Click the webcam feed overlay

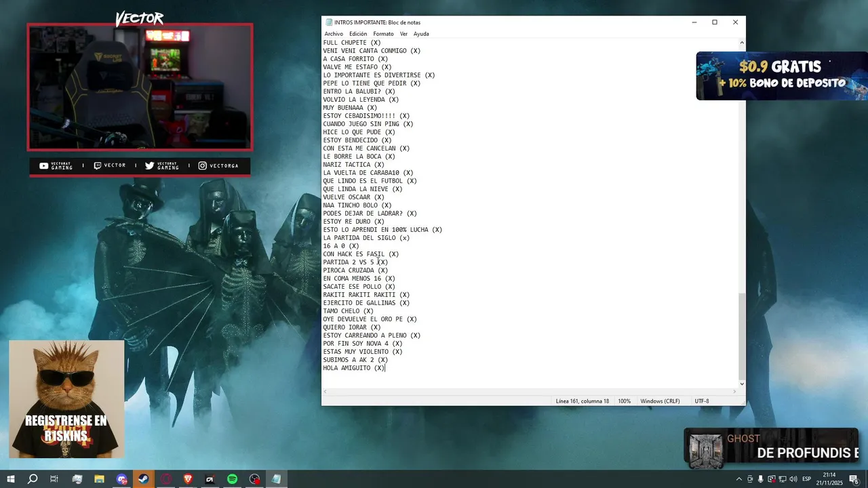(140, 87)
